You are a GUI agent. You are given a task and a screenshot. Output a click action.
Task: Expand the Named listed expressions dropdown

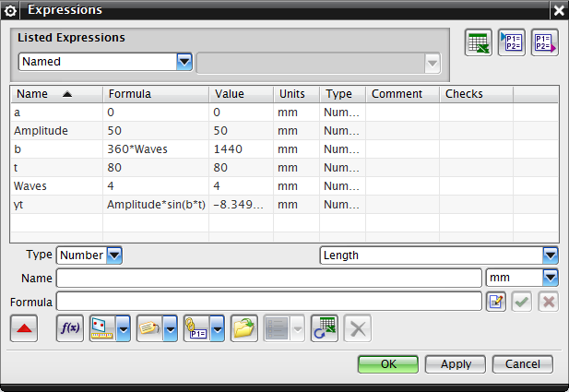click(184, 62)
